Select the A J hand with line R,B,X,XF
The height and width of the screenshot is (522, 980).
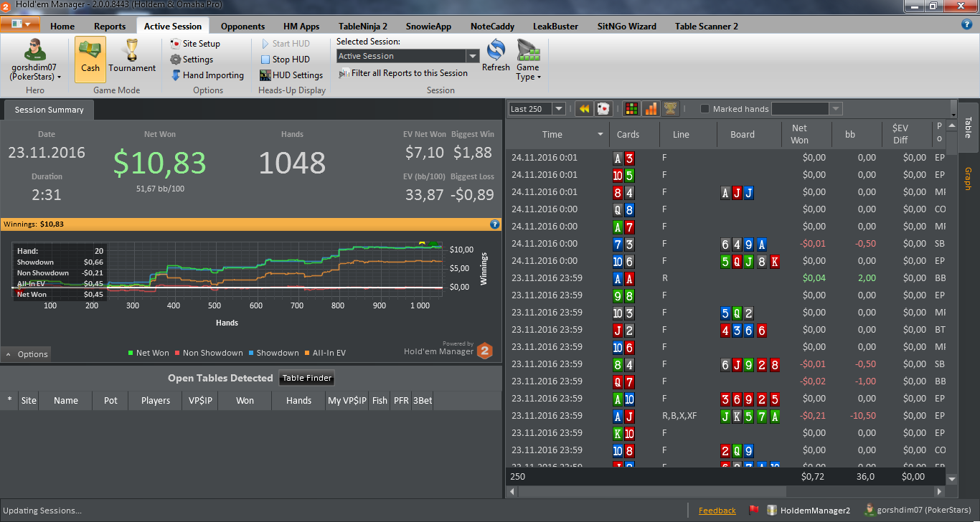click(x=623, y=416)
